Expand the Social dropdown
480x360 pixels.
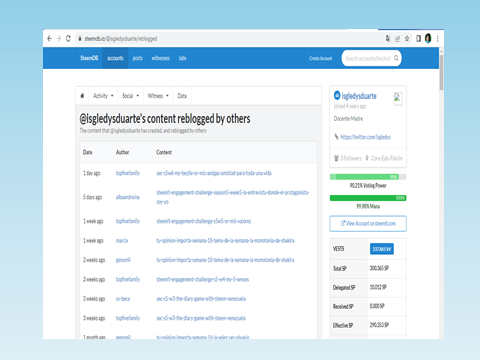click(130, 96)
